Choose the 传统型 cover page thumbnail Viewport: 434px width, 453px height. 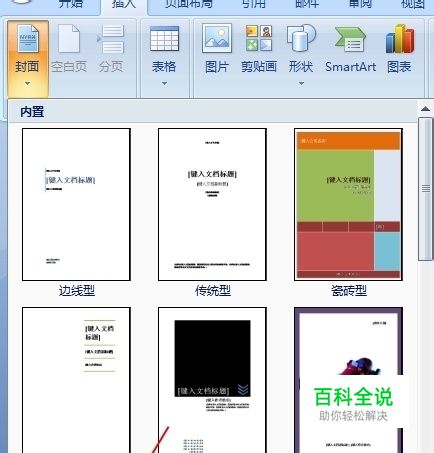[212, 204]
